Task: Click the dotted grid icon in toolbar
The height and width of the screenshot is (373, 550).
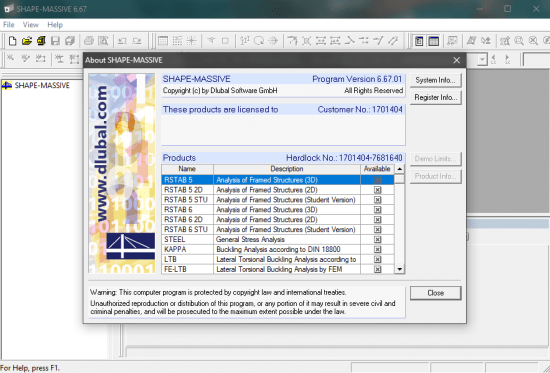Action: pos(177,41)
